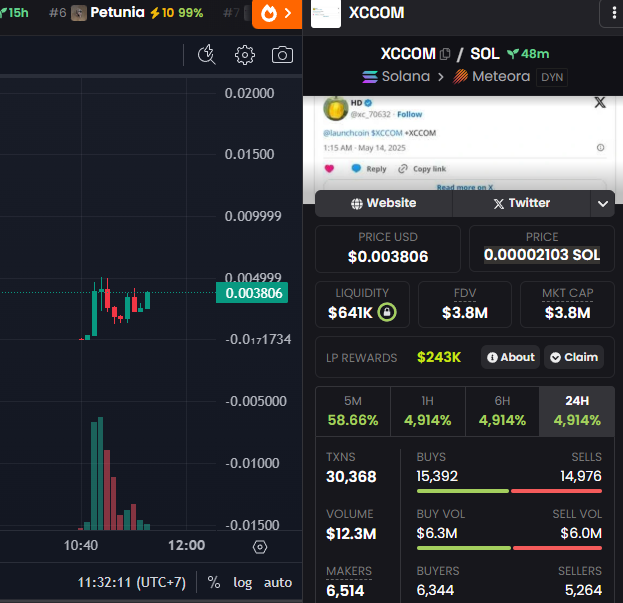Image resolution: width=623 pixels, height=603 pixels.
Task: Open the chart axis settings hexagon icon
Action: [x=260, y=547]
